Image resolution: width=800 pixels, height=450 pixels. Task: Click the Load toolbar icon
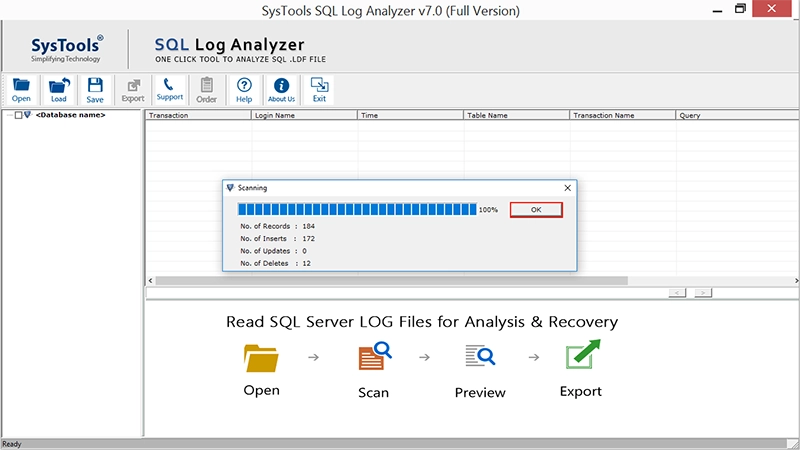click(59, 90)
